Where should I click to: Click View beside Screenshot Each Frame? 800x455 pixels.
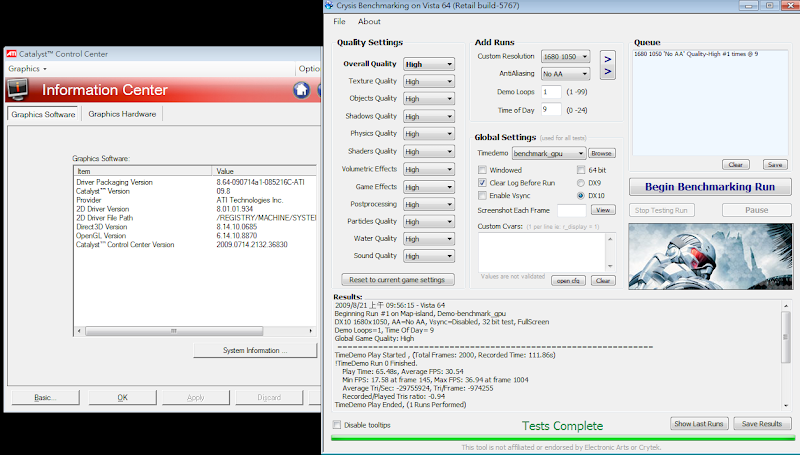point(603,210)
